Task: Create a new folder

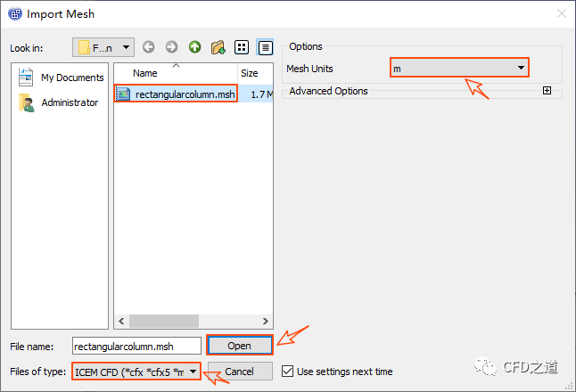Action: click(x=218, y=47)
